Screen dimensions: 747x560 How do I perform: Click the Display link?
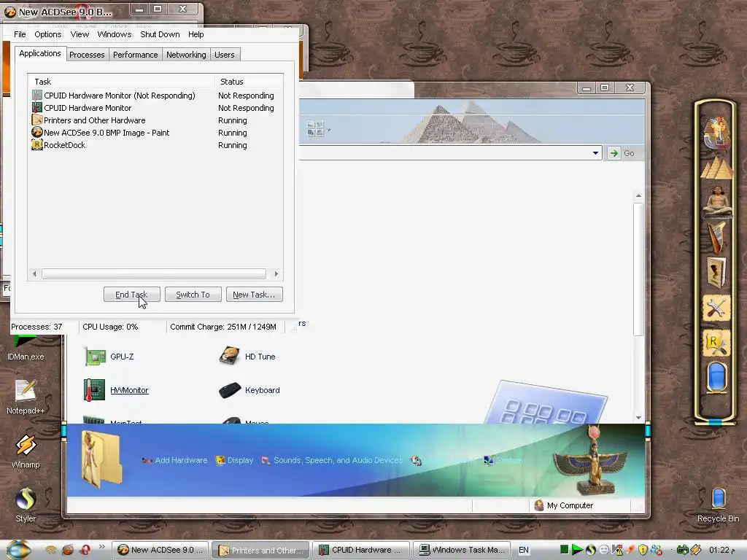235,460
